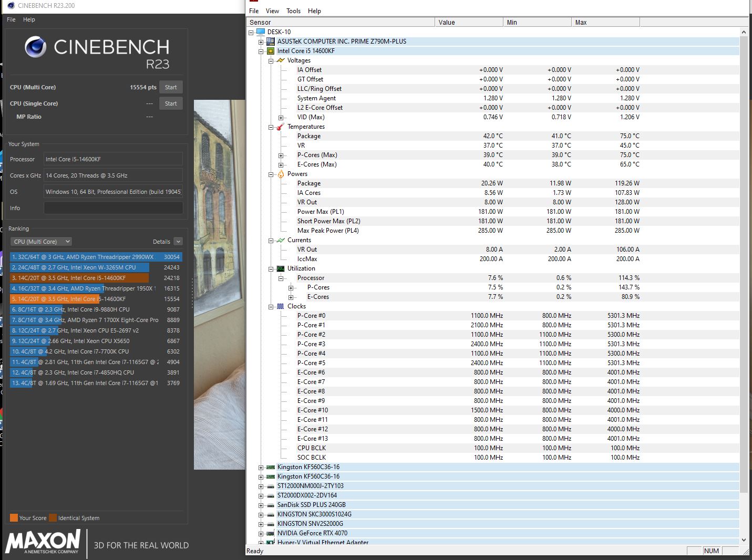Viewport: 752px width, 560px height.
Task: Click the Cinebench title bar app icon
Action: [x=11, y=5]
